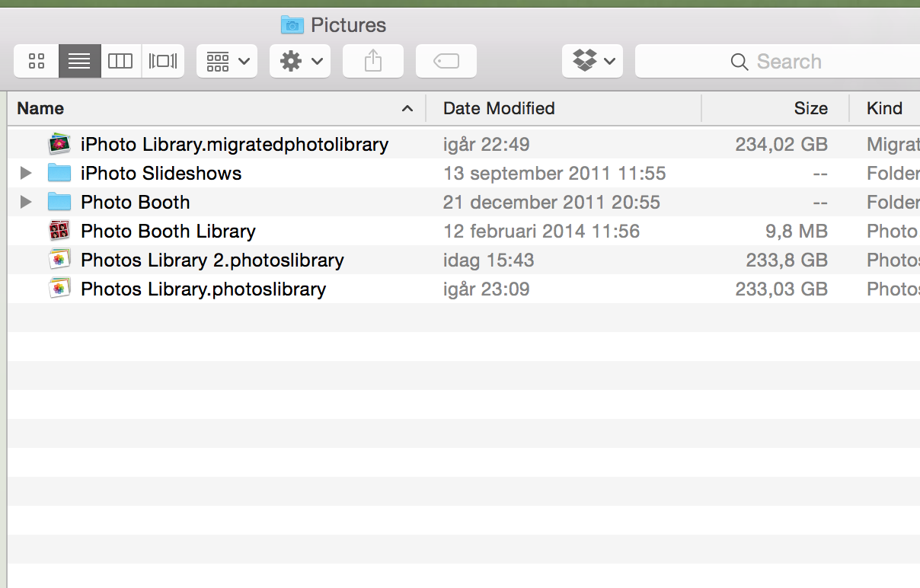This screenshot has width=920, height=588.
Task: Click inside the Search field
Action: click(788, 61)
